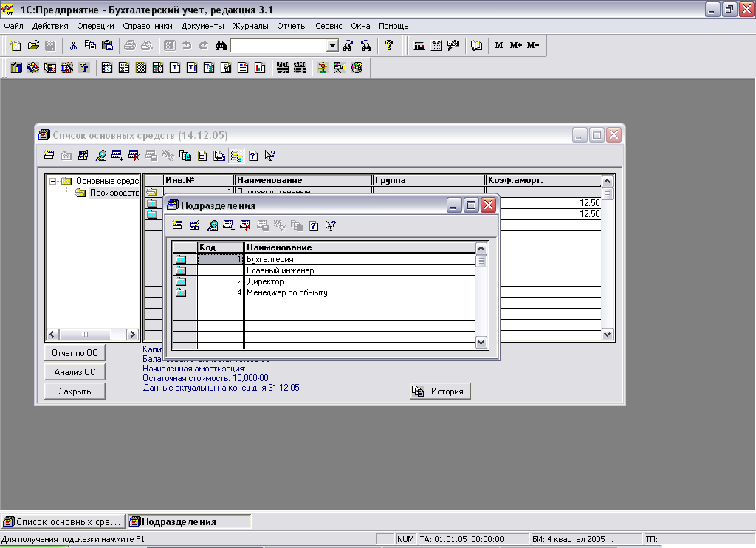
Task: Open the yellow question mark Help icon
Action: tap(388, 45)
